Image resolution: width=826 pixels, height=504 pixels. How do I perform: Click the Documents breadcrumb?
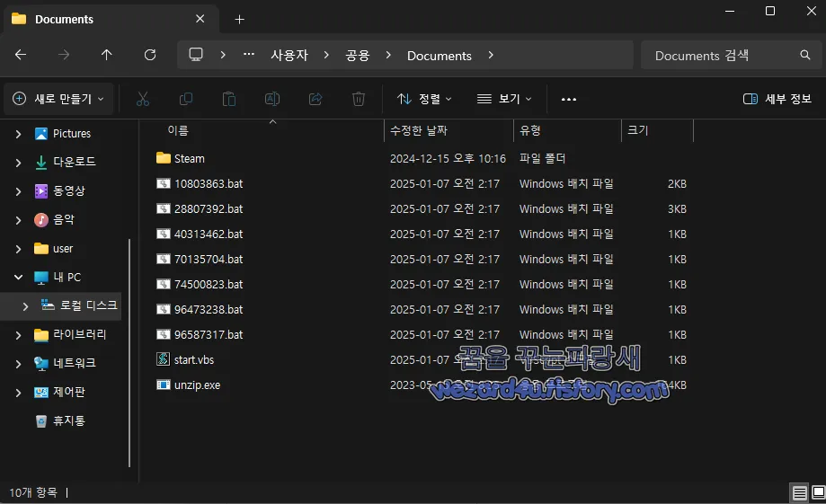(x=440, y=56)
